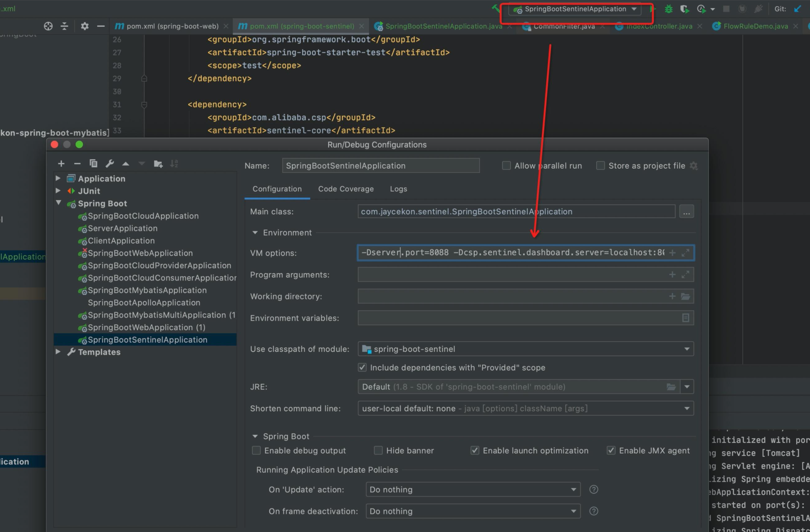This screenshot has height=532, width=810.
Task: Switch to the Code Coverage tab
Action: coord(346,189)
